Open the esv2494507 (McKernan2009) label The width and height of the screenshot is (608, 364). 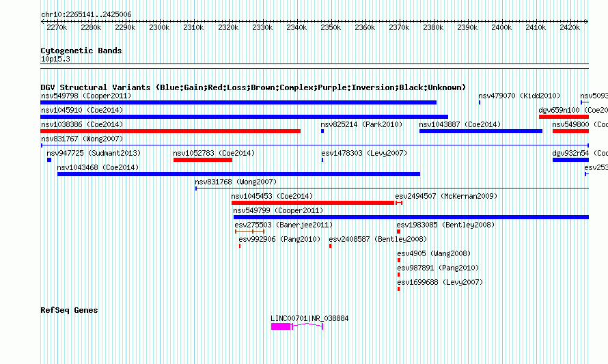pyautogui.click(x=446, y=196)
